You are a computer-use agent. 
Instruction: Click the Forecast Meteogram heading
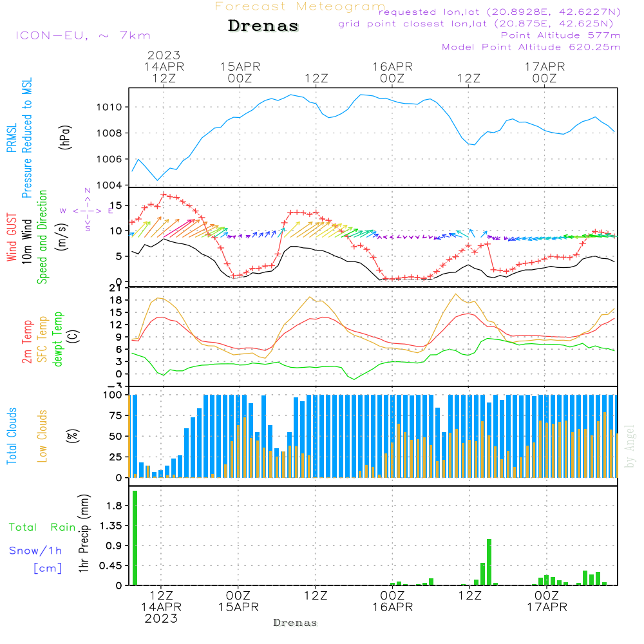300,6
